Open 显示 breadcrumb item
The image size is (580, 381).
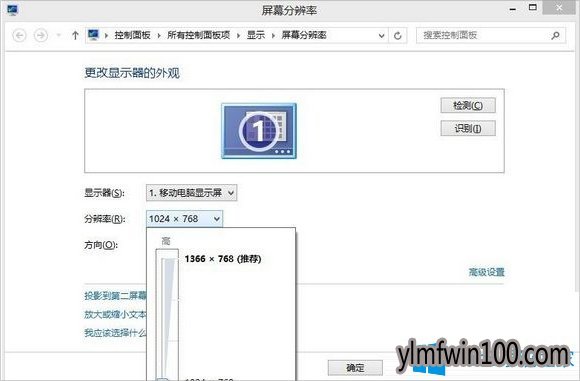pyautogui.click(x=256, y=35)
